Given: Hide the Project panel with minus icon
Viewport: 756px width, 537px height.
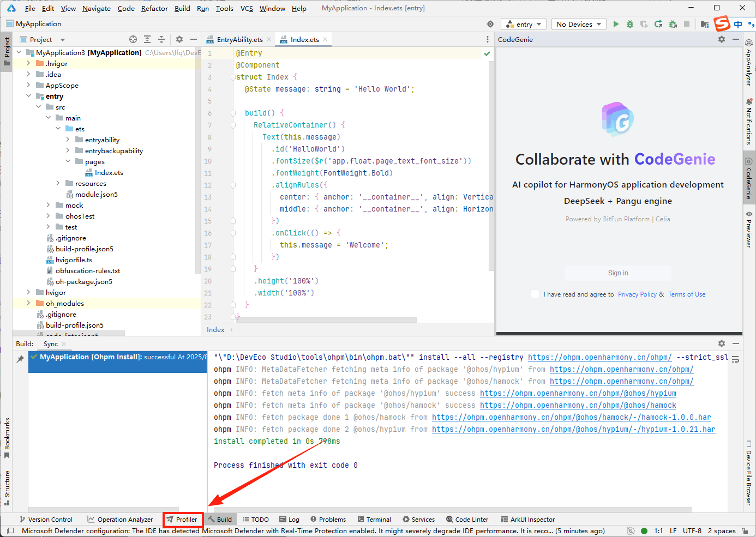Looking at the screenshot, I should (193, 39).
